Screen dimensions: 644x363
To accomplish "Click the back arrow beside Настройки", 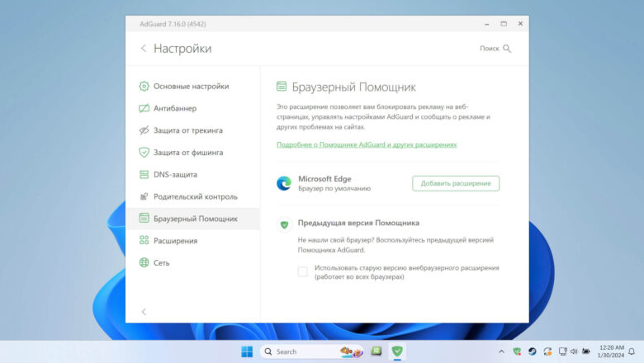I will (144, 49).
